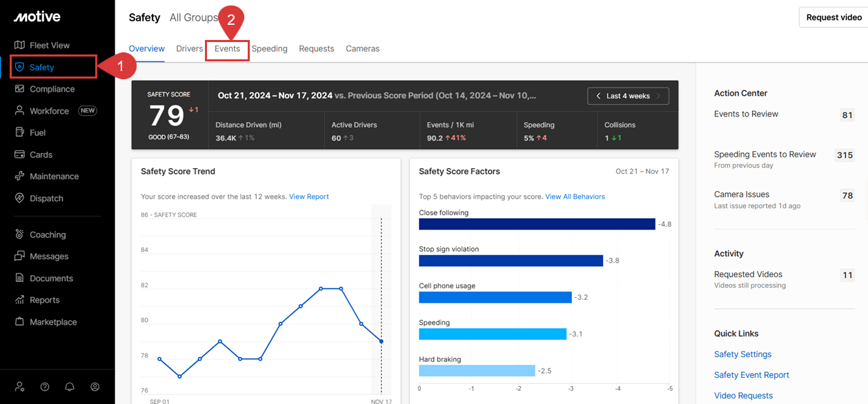Open the admin user settings icon

pos(20,387)
